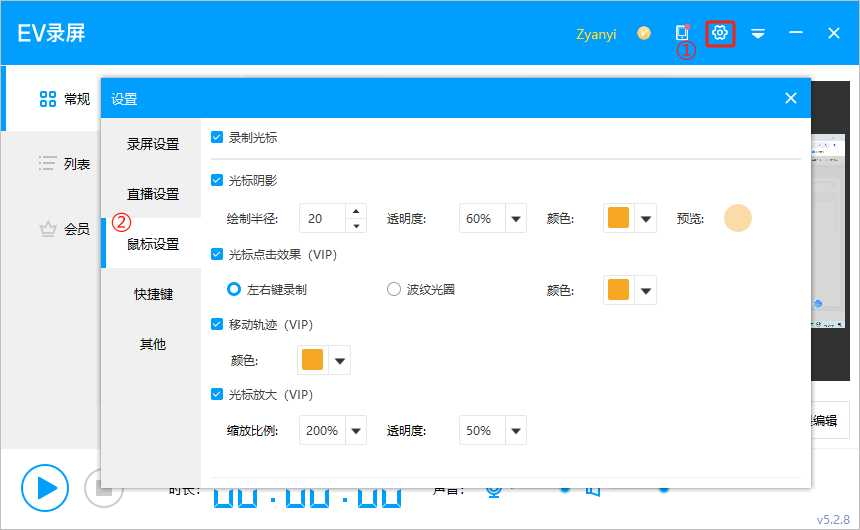Open the 列表 list icon in sidebar

tap(47, 163)
